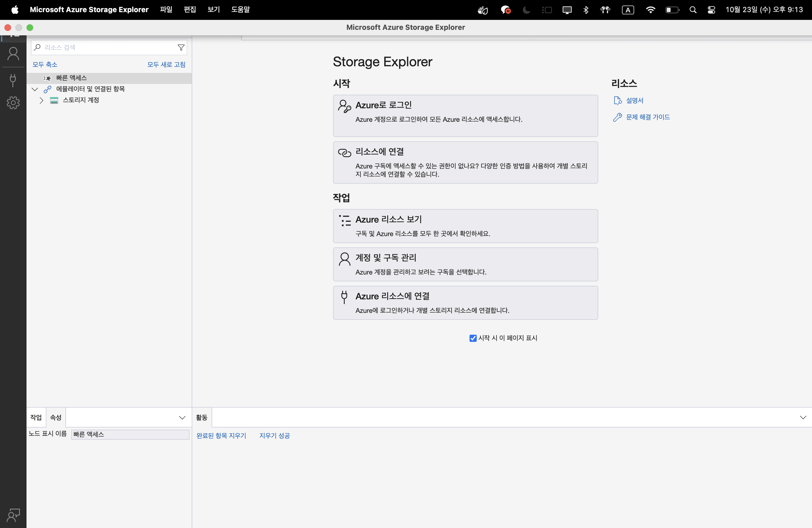Open the 도움말 menu
This screenshot has height=528, width=812.
click(x=241, y=10)
